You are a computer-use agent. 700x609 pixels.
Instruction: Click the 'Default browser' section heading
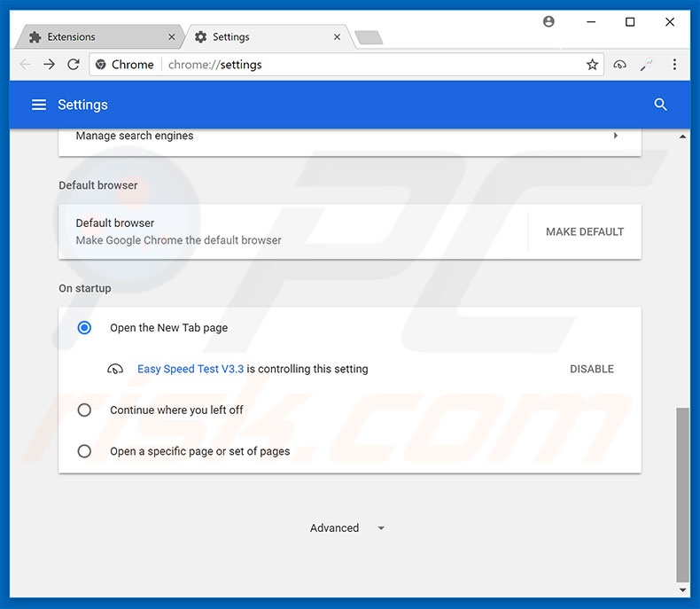[x=98, y=185]
